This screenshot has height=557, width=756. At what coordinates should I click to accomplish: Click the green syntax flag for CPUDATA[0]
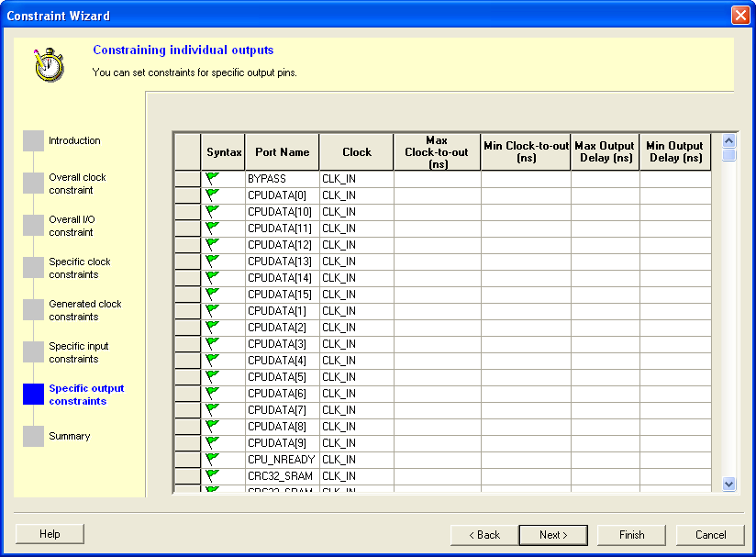[212, 195]
